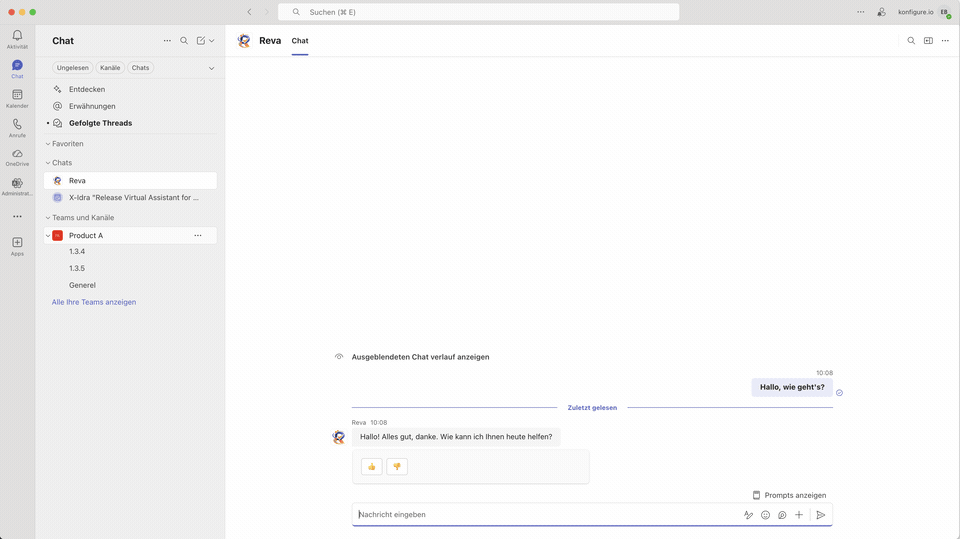
Task: Click the Suchen search field
Action: [478, 12]
